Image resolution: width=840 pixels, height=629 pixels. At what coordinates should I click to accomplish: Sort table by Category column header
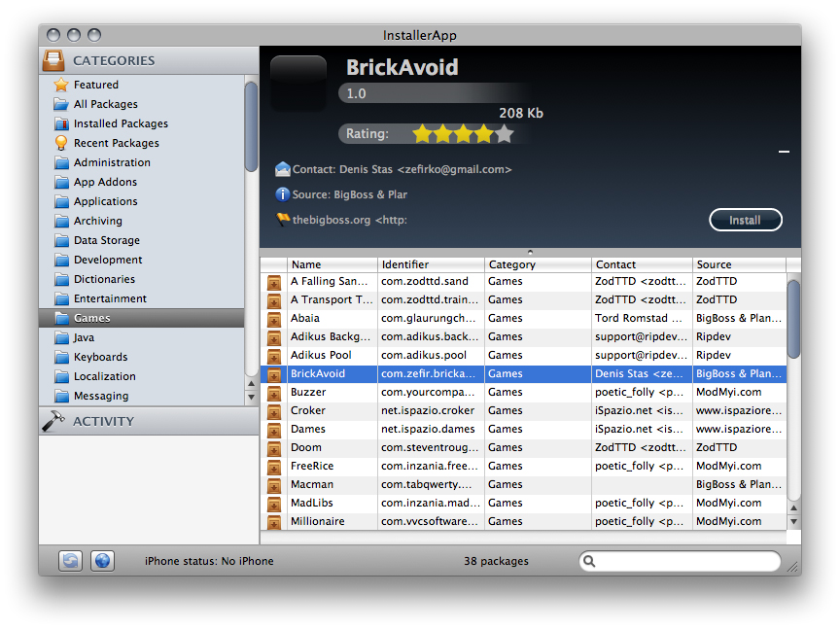pos(539,264)
